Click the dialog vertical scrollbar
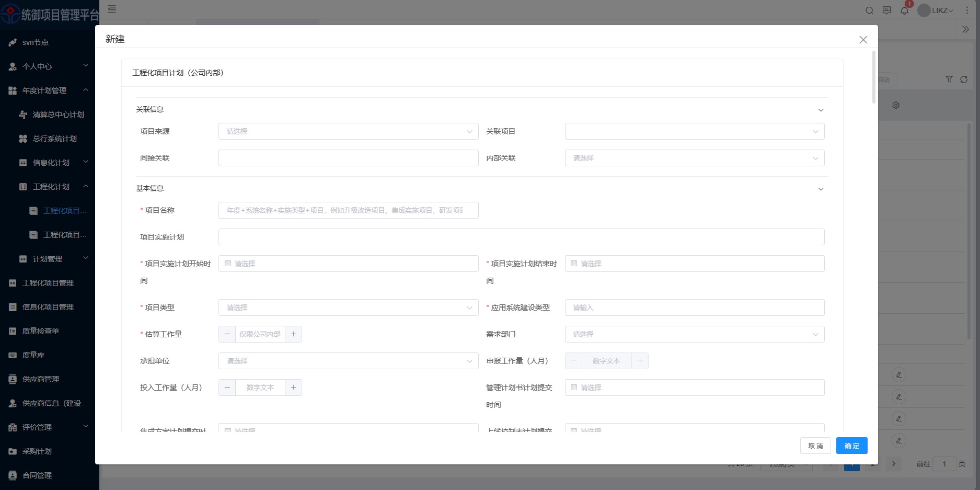 [x=873, y=77]
